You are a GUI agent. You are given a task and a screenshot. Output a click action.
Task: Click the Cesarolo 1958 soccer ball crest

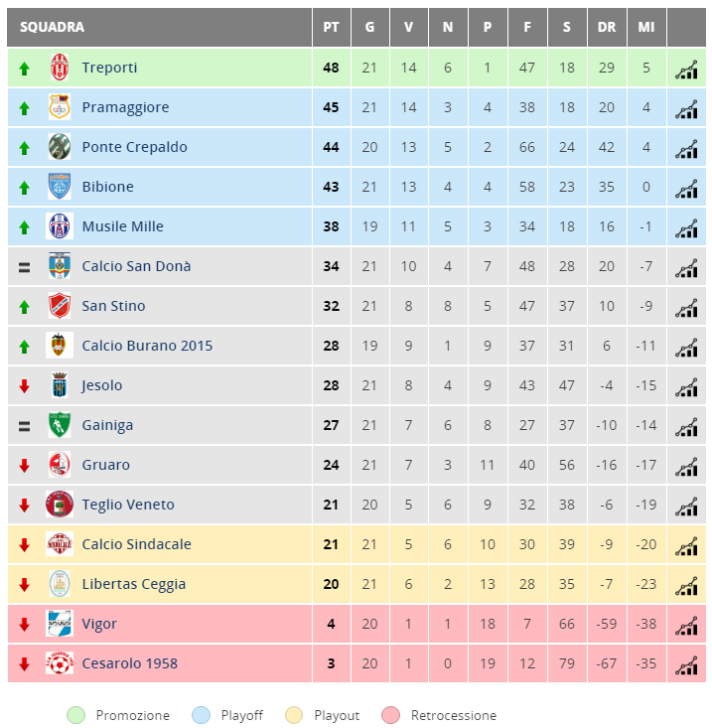click(x=60, y=663)
